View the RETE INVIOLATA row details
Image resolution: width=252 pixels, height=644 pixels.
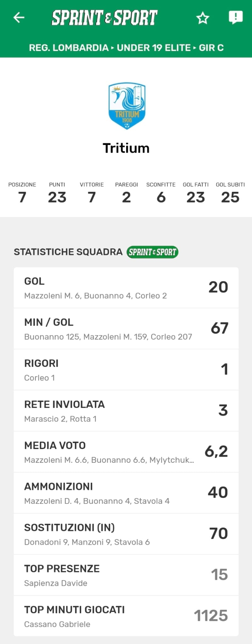point(126,411)
